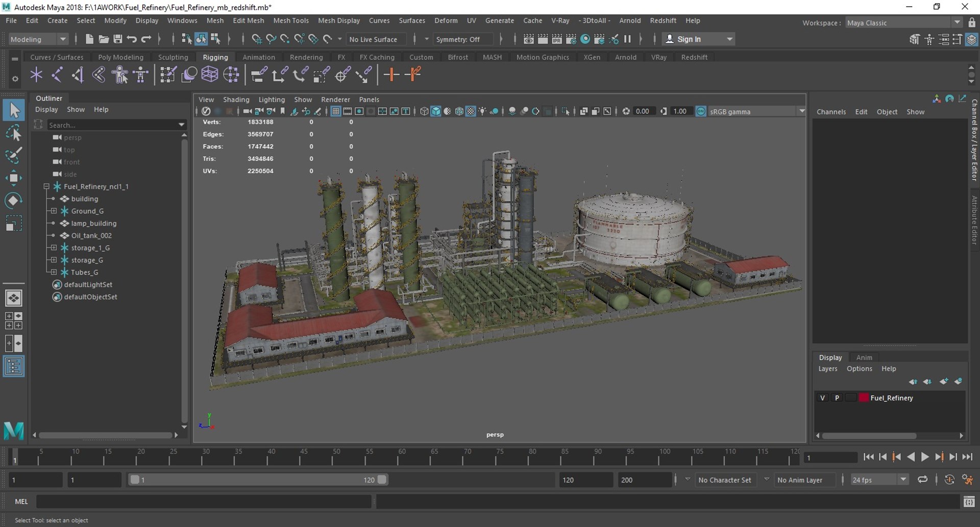Toggle Use All Lights viewport icon
980x527 pixels.
(482, 111)
